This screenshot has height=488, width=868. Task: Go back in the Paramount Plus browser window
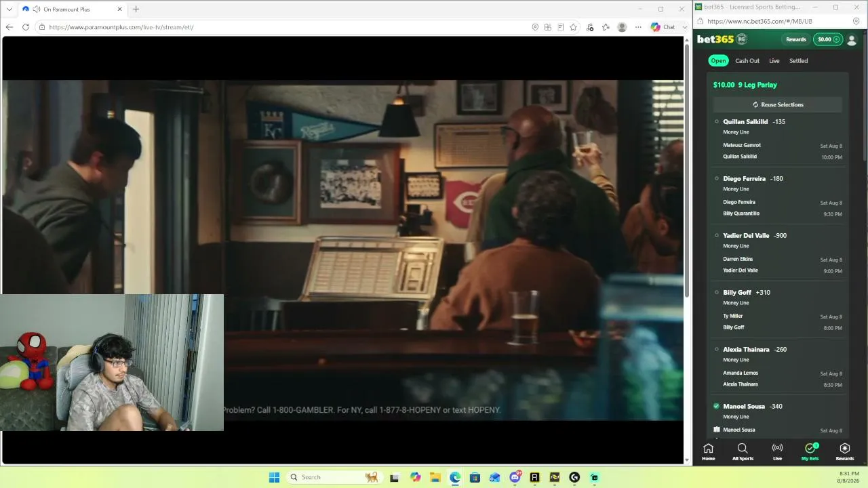coord(9,27)
